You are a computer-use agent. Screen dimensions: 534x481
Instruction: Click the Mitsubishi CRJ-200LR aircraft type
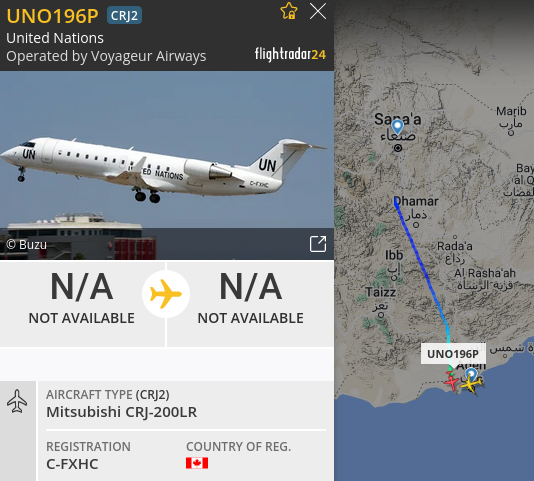point(122,412)
